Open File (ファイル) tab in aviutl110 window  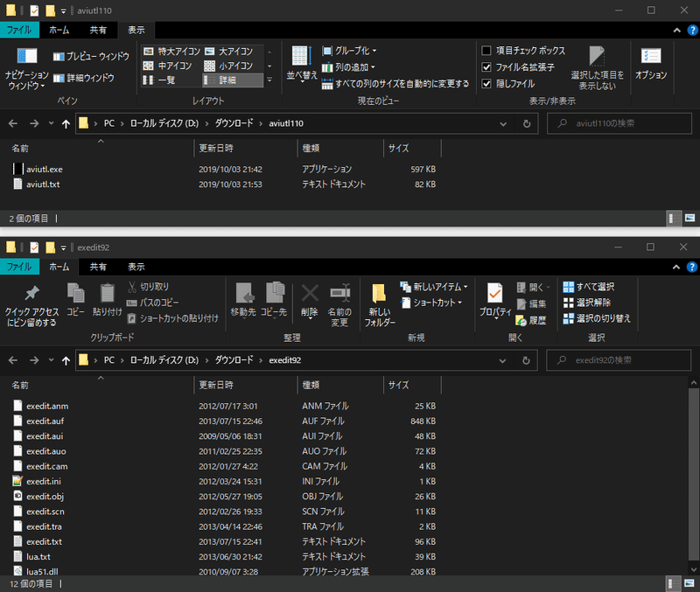click(x=19, y=30)
